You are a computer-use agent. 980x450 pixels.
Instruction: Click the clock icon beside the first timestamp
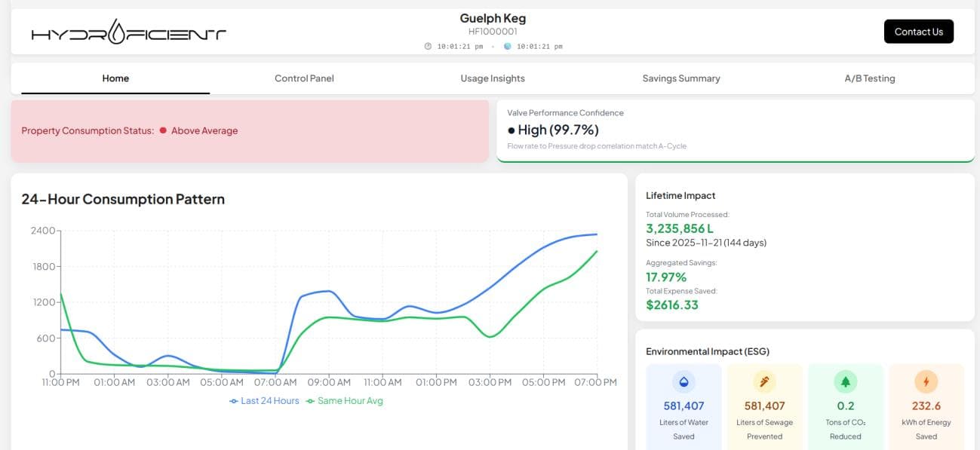pos(429,46)
